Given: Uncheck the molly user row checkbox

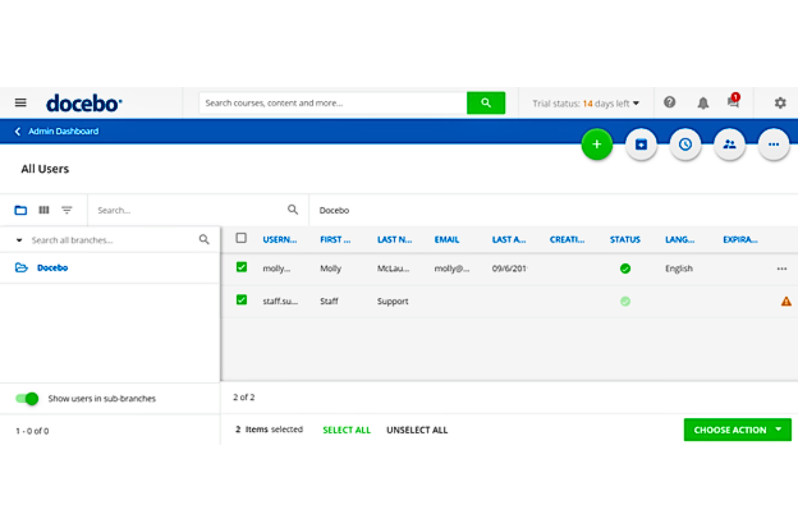Looking at the screenshot, I should point(242,267).
